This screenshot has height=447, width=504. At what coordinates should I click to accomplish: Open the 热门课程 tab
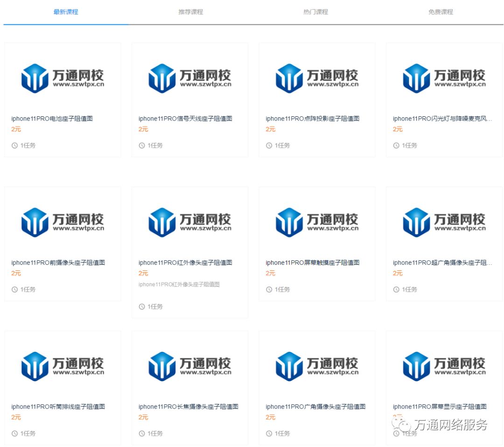[315, 12]
